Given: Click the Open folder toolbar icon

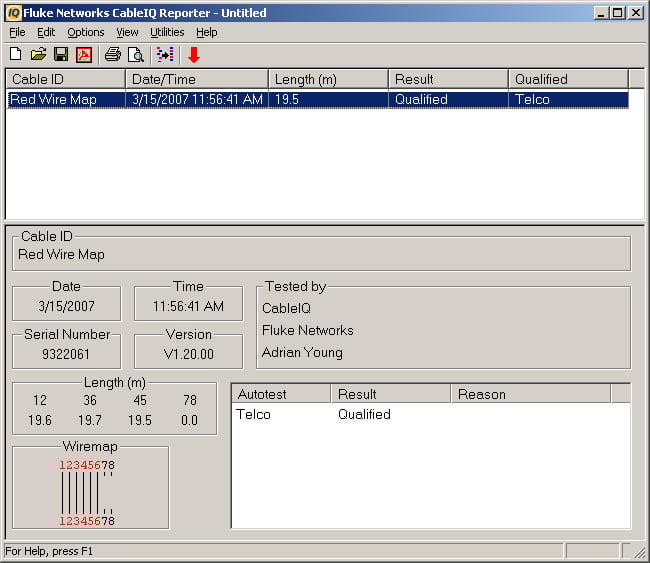Looking at the screenshot, I should tap(39, 54).
